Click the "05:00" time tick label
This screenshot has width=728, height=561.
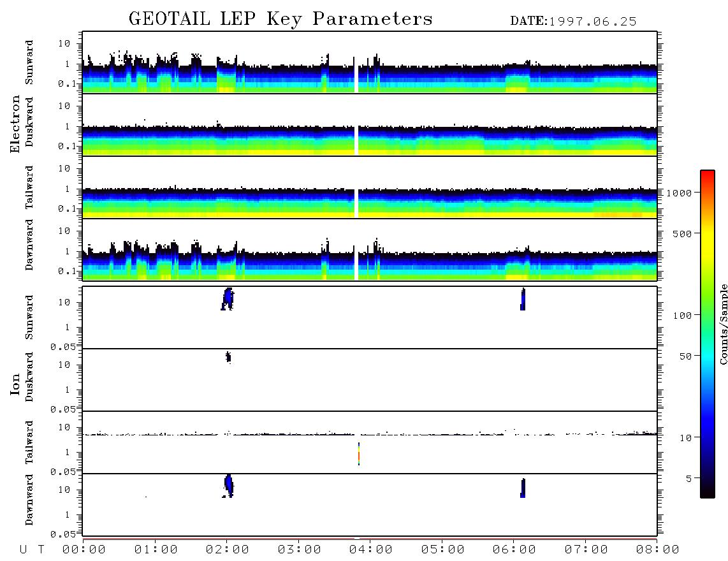click(442, 550)
